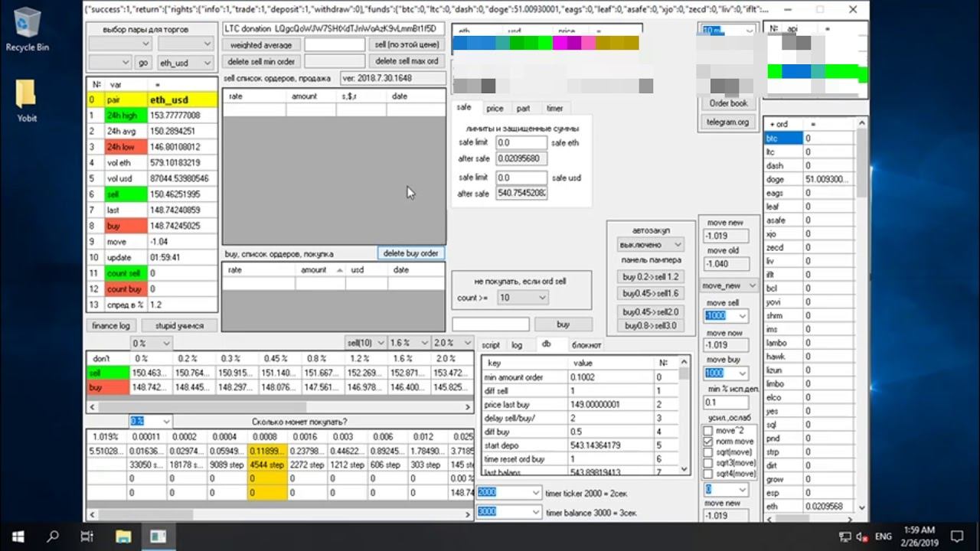Open the count >= dropdown set to 10

(x=522, y=298)
